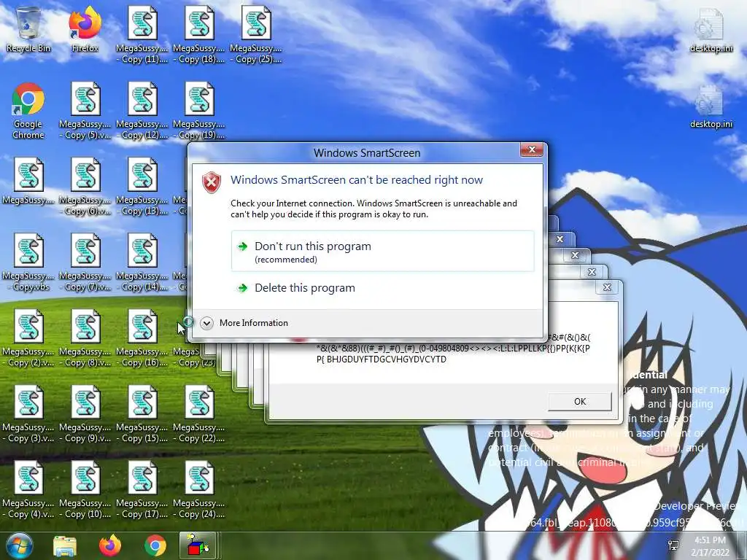
Task: Click the SmartScreen can't be reached heading
Action: click(x=356, y=180)
